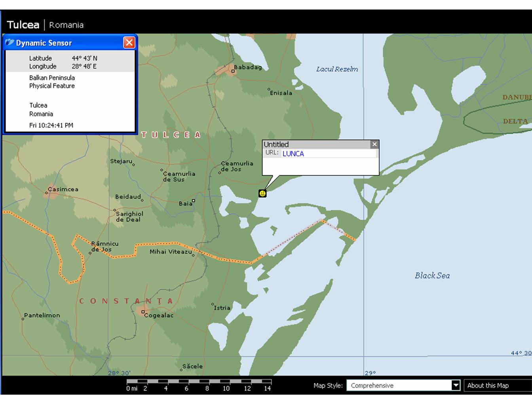The image size is (532, 399).
Task: Select the Untitled balloon title text
Action: (276, 144)
